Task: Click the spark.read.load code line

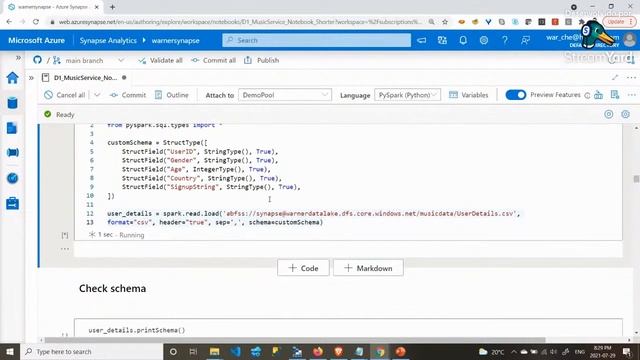Action: coord(313,213)
